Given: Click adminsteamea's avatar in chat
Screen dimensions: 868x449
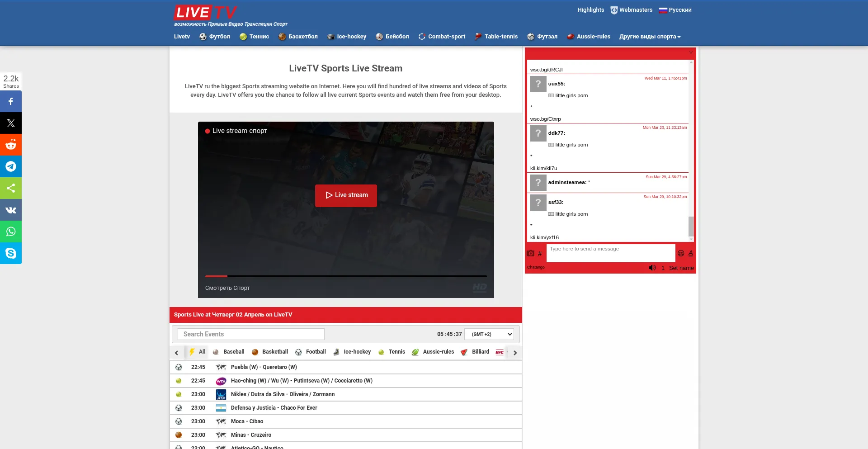Looking at the screenshot, I should [x=538, y=182].
